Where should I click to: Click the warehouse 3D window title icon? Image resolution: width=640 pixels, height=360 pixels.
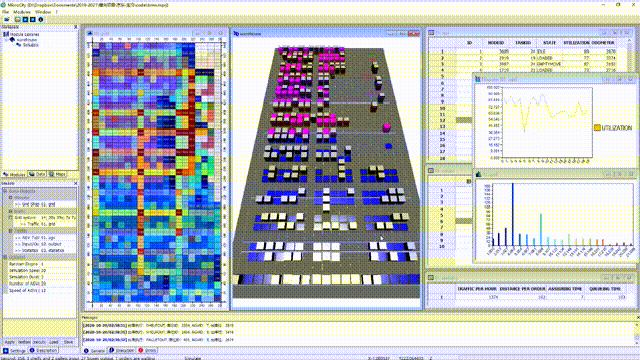coord(236,33)
